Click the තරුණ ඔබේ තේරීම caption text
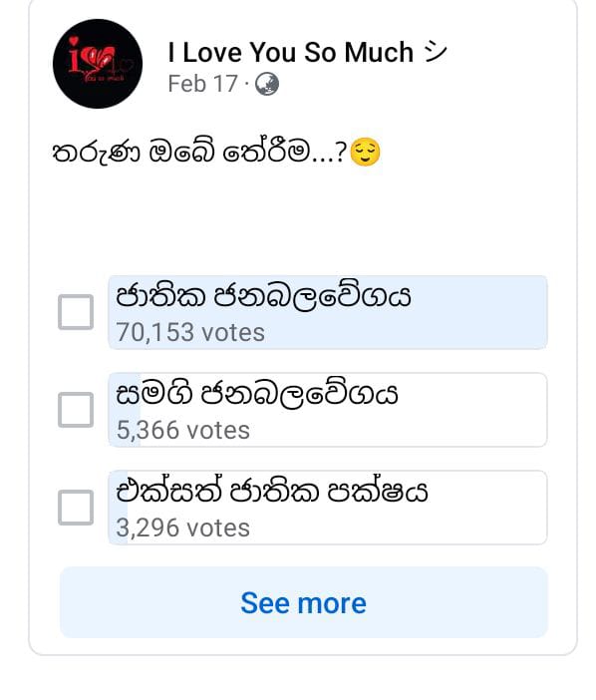This screenshot has width=596, height=700. (x=199, y=152)
